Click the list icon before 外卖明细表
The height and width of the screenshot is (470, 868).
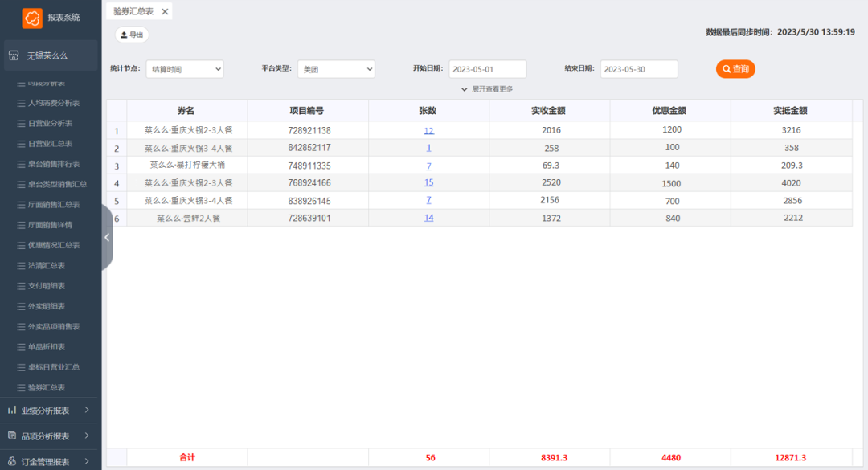pos(21,306)
